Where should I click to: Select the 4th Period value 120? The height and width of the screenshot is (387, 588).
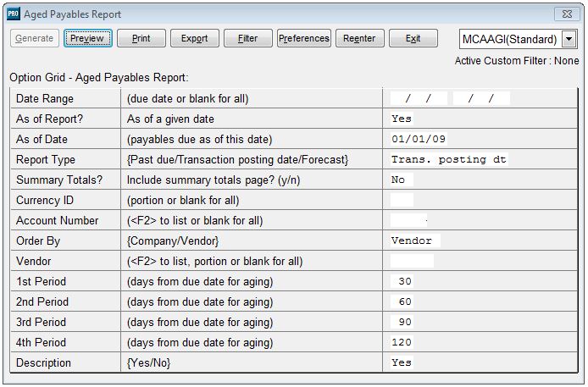[x=402, y=342]
